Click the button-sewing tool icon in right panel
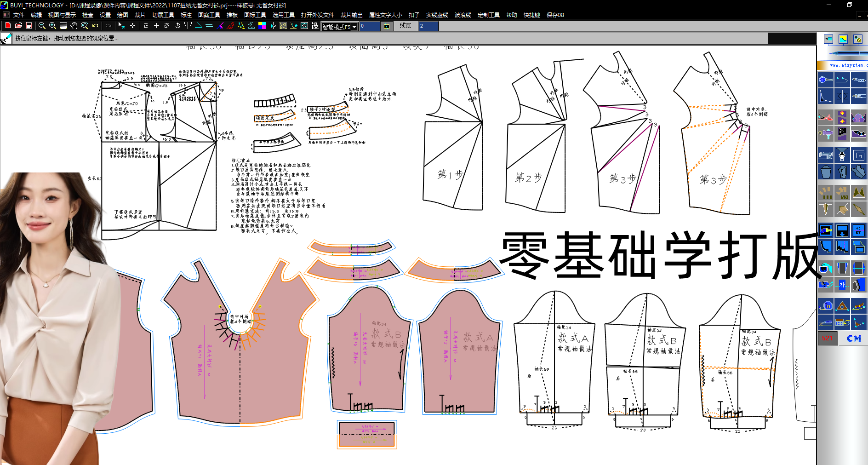Screen dimensions: 868x465 [826, 80]
